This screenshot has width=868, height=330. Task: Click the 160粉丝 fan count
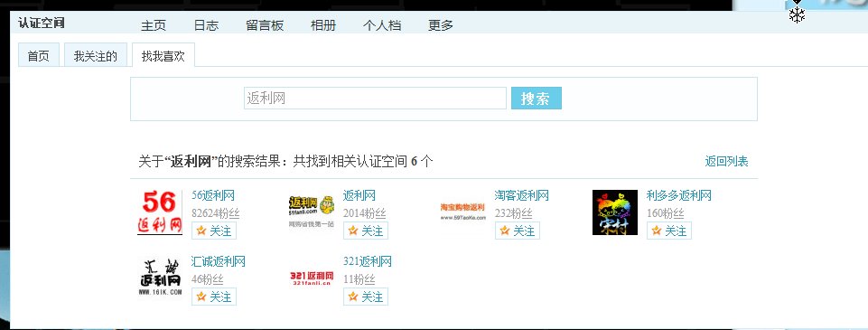click(x=666, y=213)
